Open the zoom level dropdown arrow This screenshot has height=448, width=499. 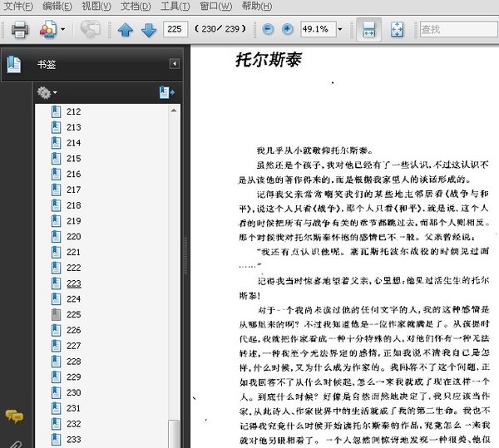coord(340,29)
